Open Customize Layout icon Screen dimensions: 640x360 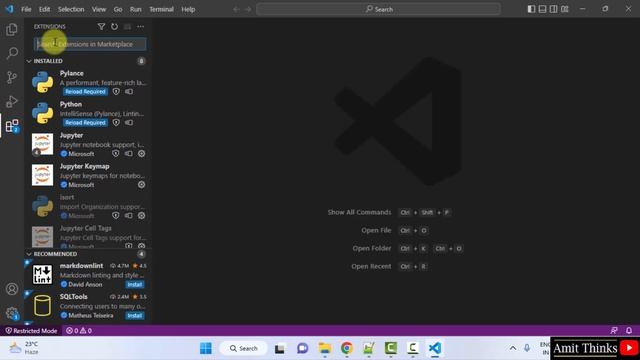565,9
